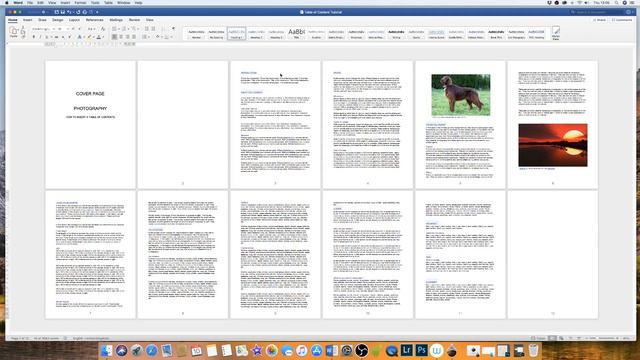Open Siri from the Dock
Viewport: 640px width, 360px height.
coord(121,350)
